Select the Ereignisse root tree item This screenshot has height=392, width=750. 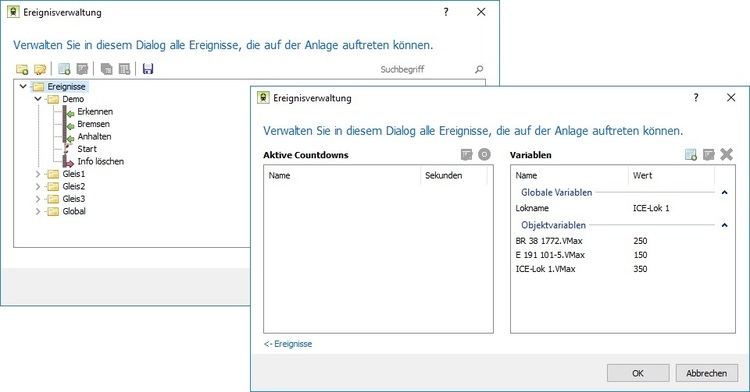[66, 87]
